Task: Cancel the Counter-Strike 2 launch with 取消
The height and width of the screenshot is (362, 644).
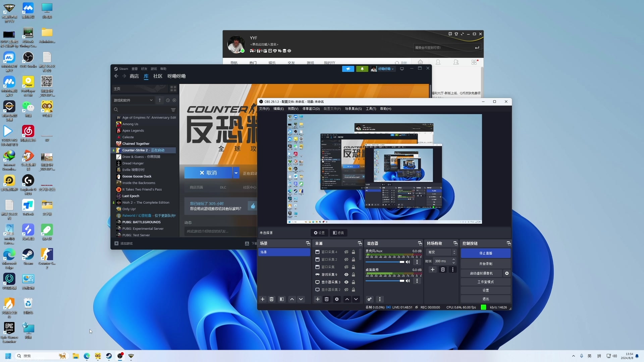Action: pyautogui.click(x=208, y=173)
